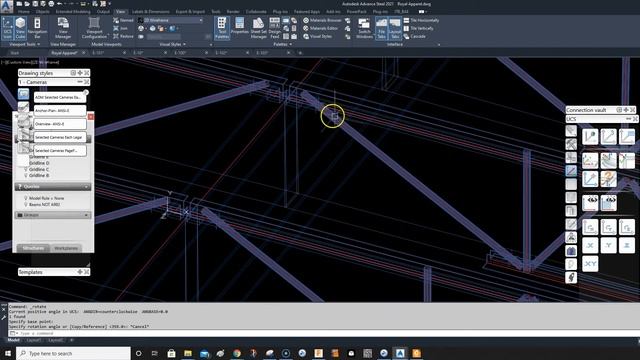Open the Switch Windows dropdown
The height and width of the screenshot is (360, 640).
(364, 28)
